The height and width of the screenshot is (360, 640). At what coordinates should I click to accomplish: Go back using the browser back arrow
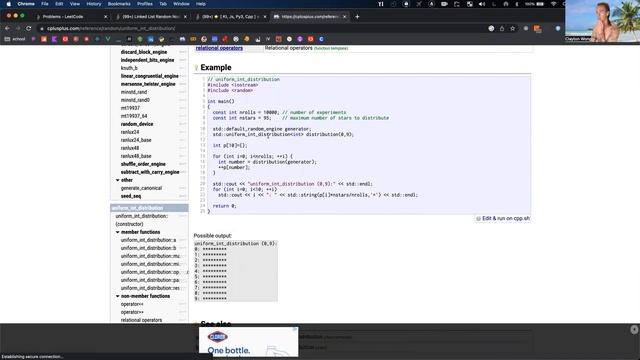pos(7,28)
